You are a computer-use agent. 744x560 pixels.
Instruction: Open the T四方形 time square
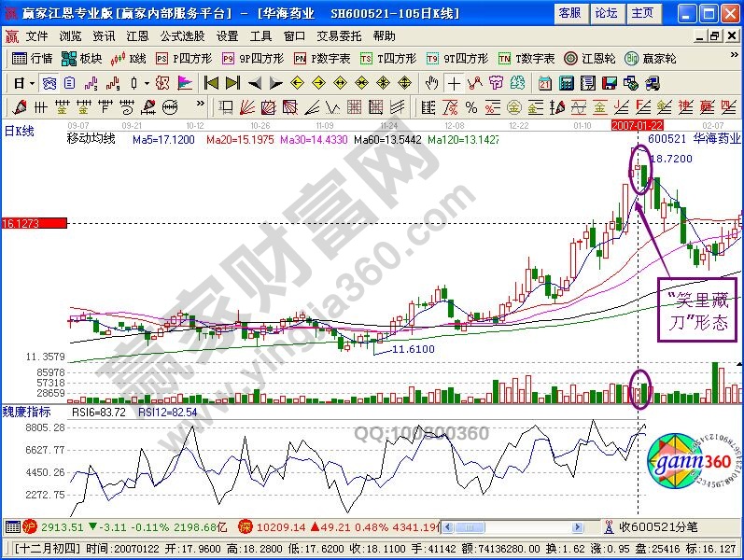[x=388, y=59]
